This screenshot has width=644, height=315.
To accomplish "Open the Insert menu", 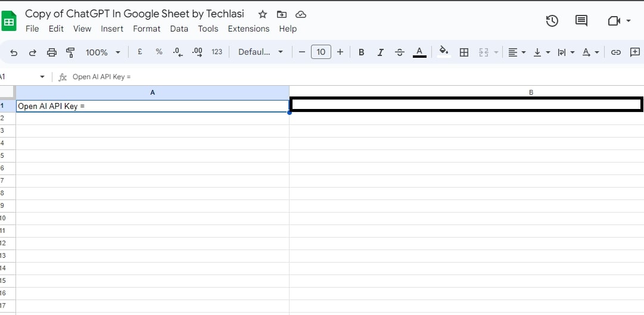I will [x=112, y=29].
